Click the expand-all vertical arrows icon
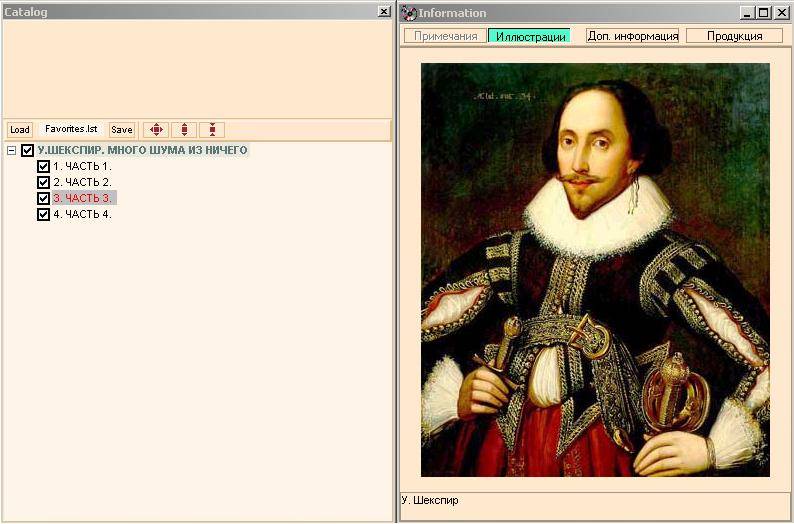This screenshot has width=794, height=524. tap(184, 130)
